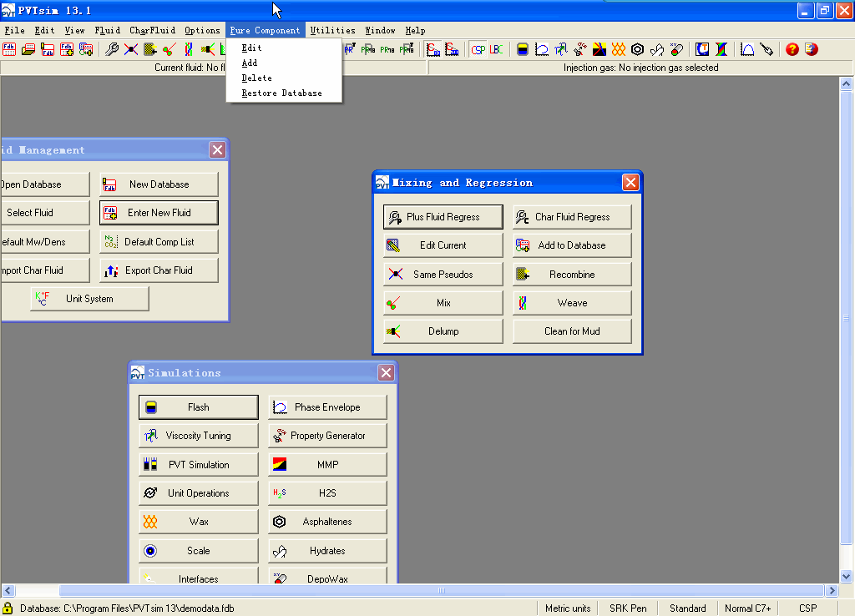Click Edit Current in Mixing and Regression

pyautogui.click(x=443, y=245)
